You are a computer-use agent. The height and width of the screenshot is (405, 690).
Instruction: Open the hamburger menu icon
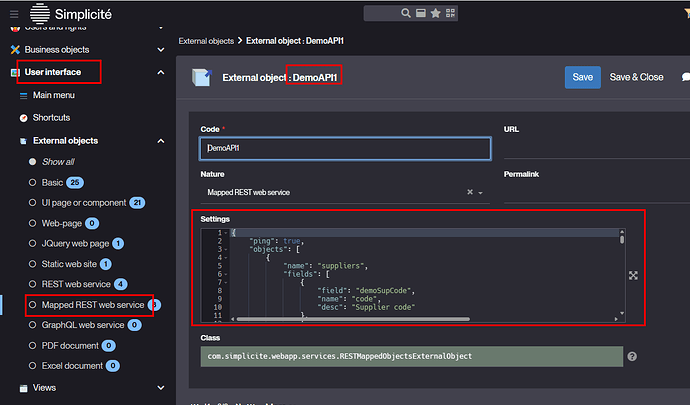click(x=14, y=14)
